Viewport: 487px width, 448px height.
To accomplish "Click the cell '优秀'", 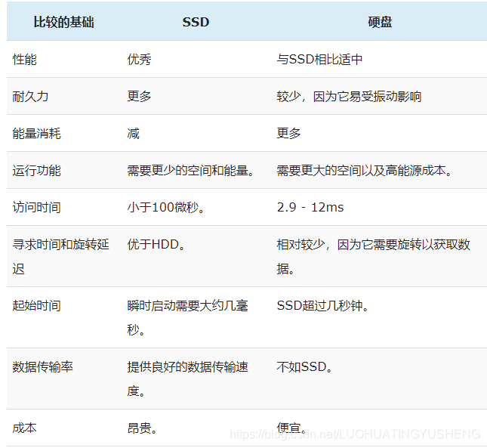I will click(139, 60).
